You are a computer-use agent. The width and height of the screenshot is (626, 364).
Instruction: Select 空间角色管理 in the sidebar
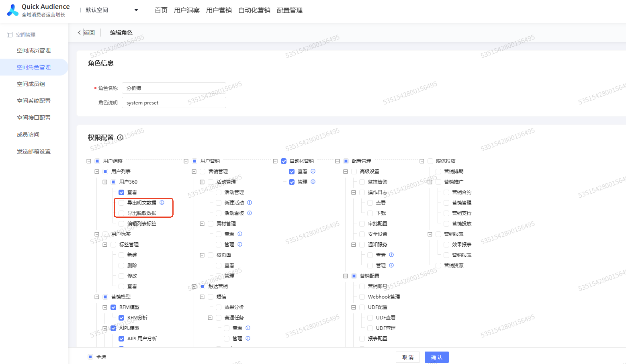(34, 67)
